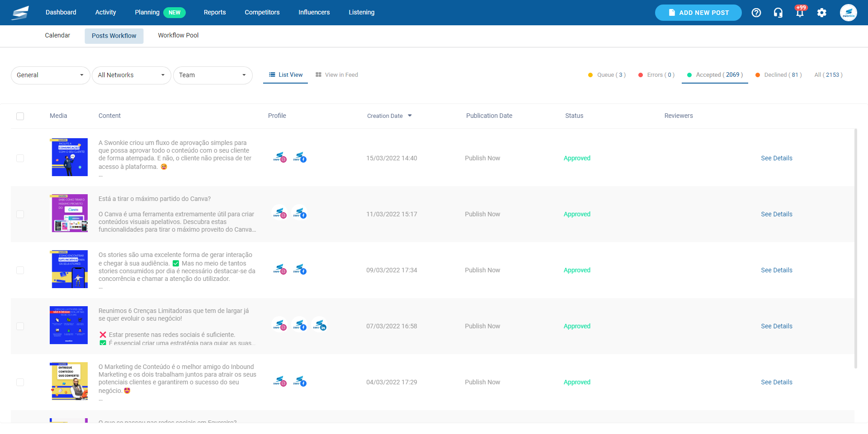This screenshot has width=868, height=434.
Task: Click the View in Feed grid icon
Action: click(x=319, y=75)
